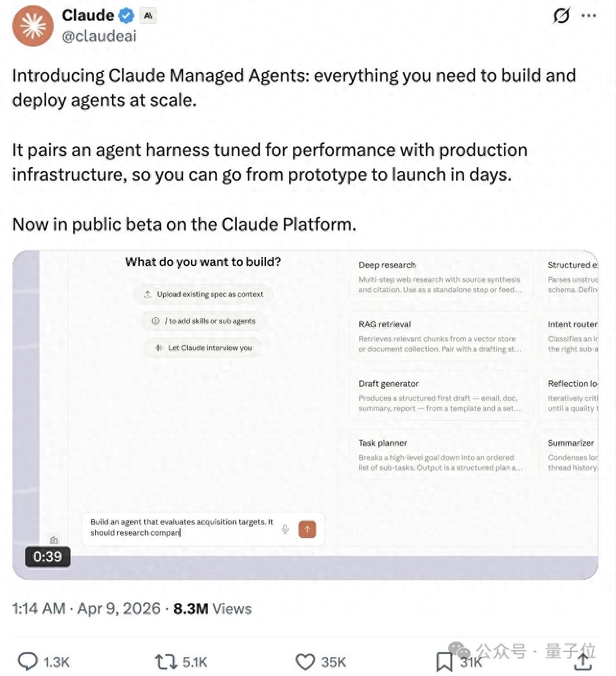Click the Grok icon on the post

[561, 16]
